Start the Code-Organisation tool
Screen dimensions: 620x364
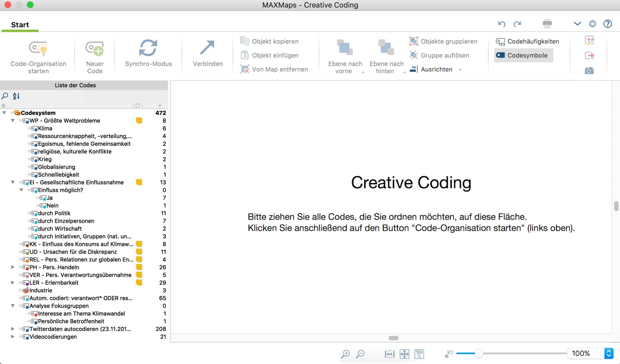click(x=38, y=57)
